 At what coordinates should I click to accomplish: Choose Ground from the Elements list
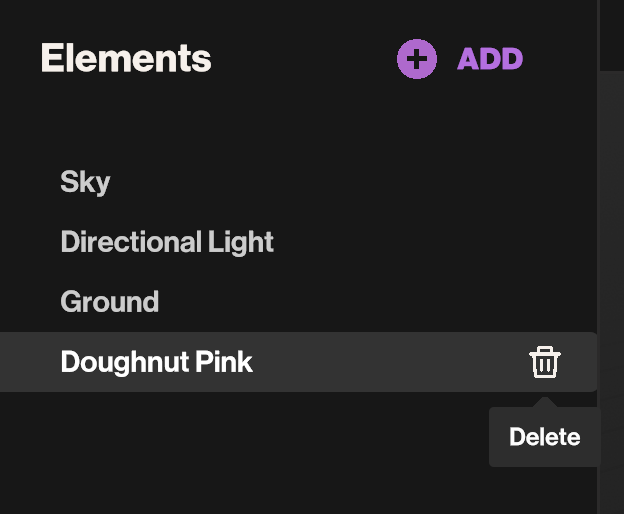110,302
